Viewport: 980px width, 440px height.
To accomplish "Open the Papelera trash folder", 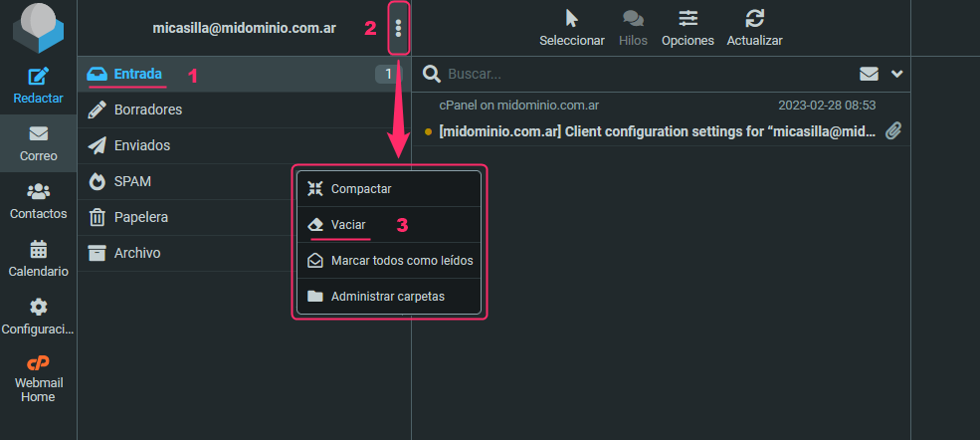I will click(244, 217).
